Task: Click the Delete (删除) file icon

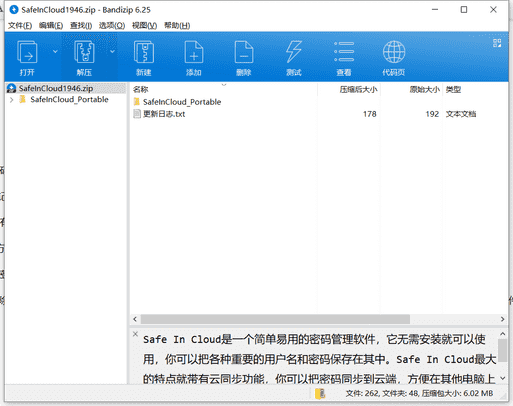Action: [x=244, y=52]
